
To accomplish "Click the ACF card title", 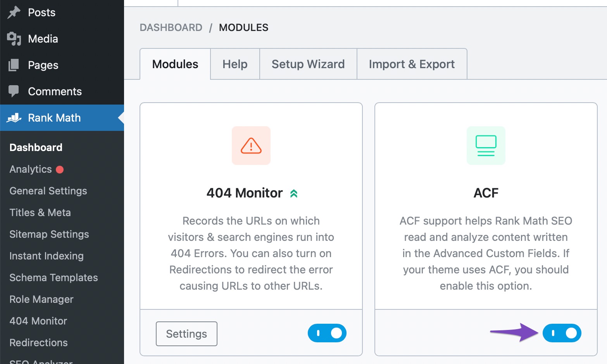I will pos(486,193).
